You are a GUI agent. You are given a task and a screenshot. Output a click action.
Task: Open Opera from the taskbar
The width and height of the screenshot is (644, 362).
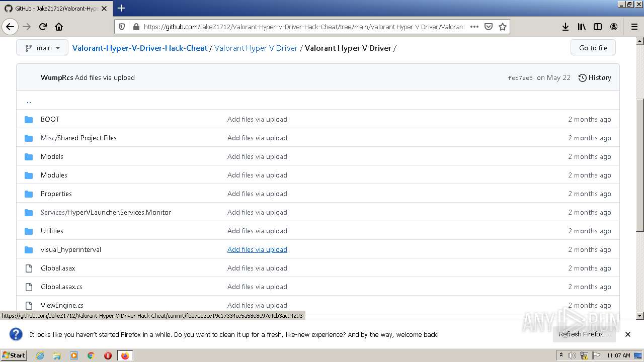[108, 355]
